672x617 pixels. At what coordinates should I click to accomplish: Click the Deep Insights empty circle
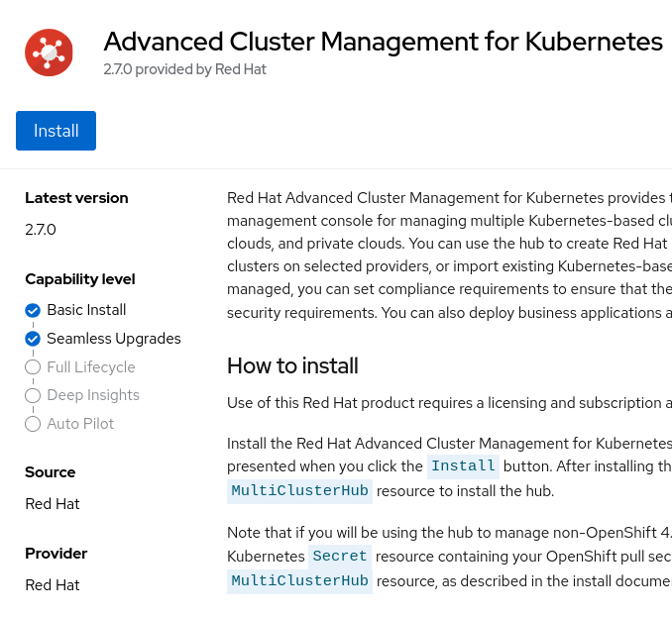(x=33, y=395)
